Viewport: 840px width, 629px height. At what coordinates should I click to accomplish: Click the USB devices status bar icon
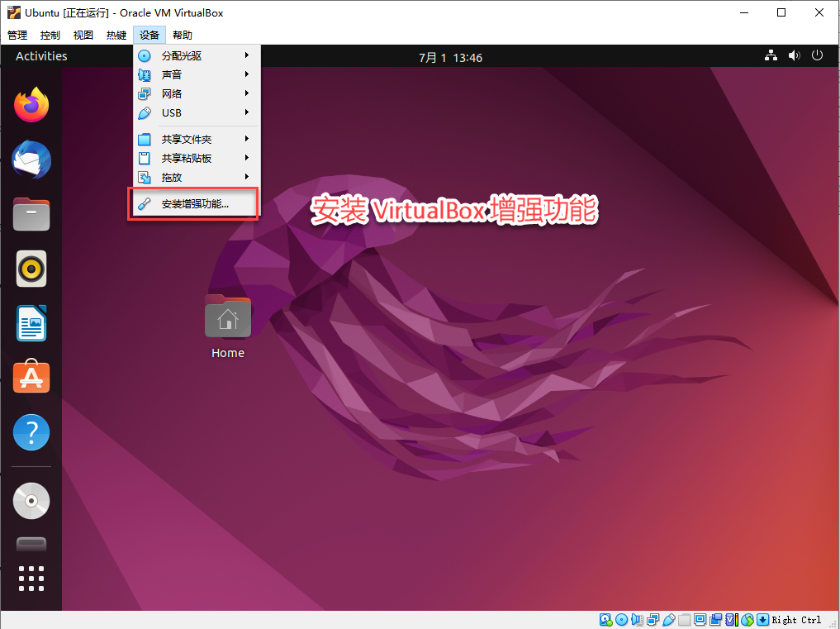[669, 620]
